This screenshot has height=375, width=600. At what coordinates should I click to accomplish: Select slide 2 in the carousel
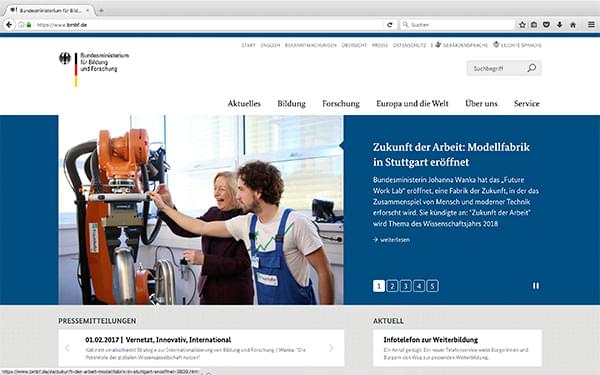point(392,286)
